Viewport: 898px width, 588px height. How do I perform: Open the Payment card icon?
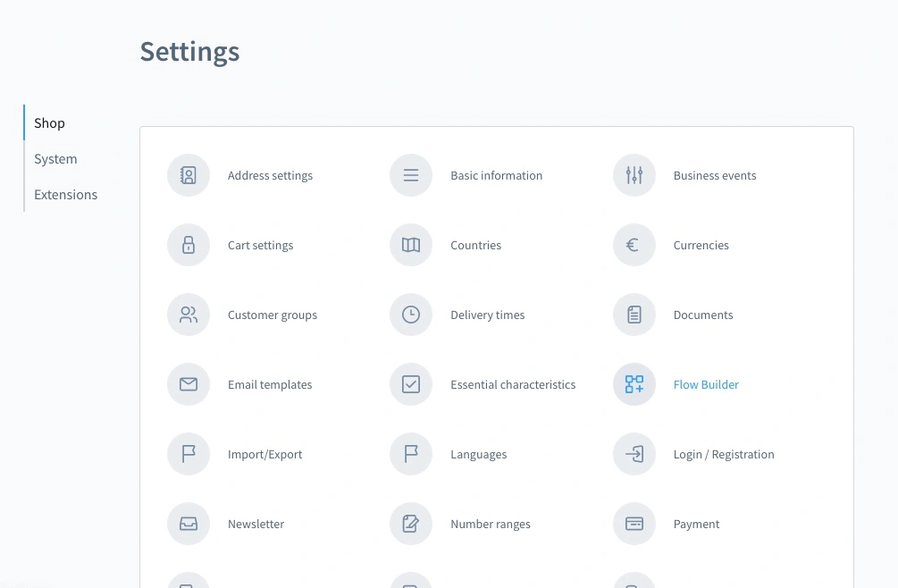pos(634,525)
